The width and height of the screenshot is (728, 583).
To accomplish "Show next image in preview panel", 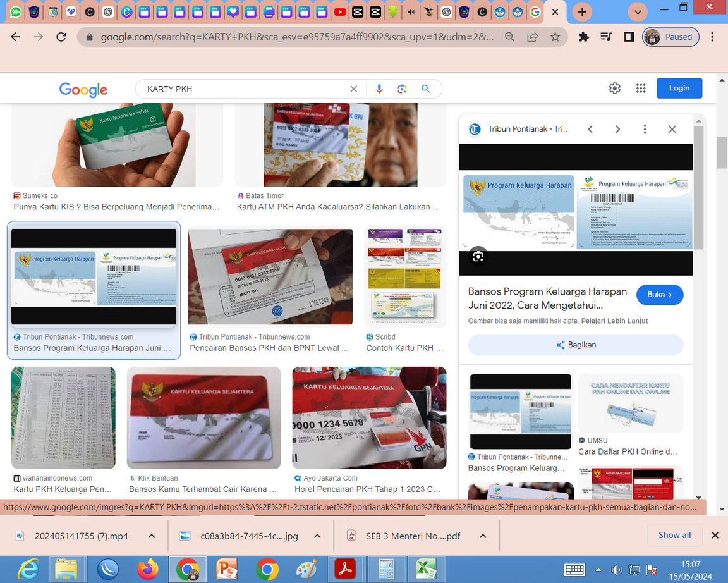I will 617,129.
